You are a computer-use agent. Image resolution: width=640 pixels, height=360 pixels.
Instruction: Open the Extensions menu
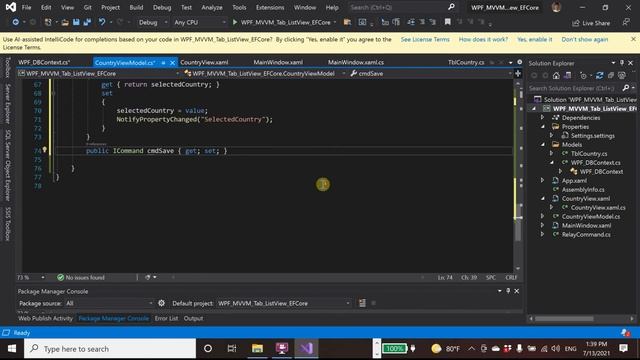(x=270, y=7)
